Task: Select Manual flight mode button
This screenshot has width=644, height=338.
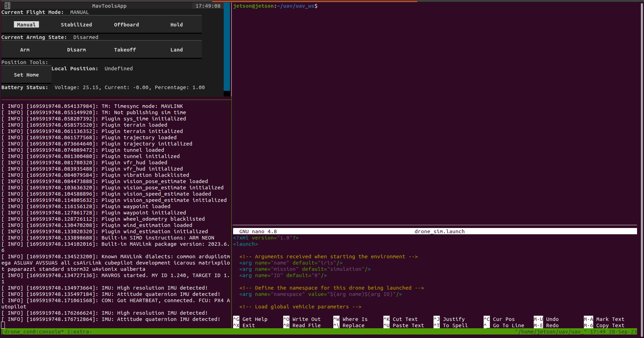Action: (26, 25)
